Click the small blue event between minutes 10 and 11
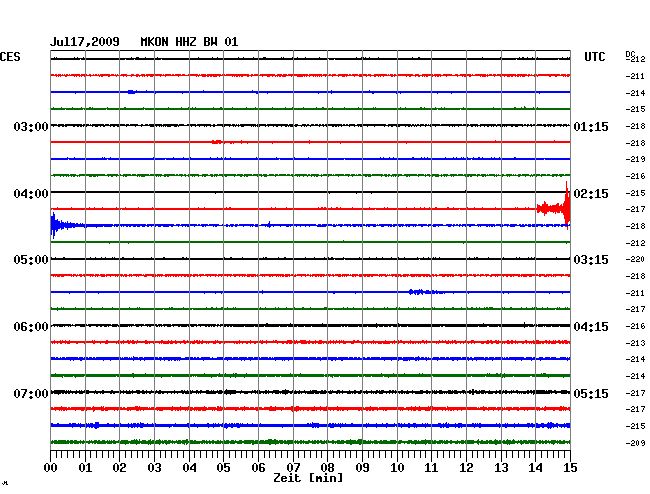 coord(425,292)
